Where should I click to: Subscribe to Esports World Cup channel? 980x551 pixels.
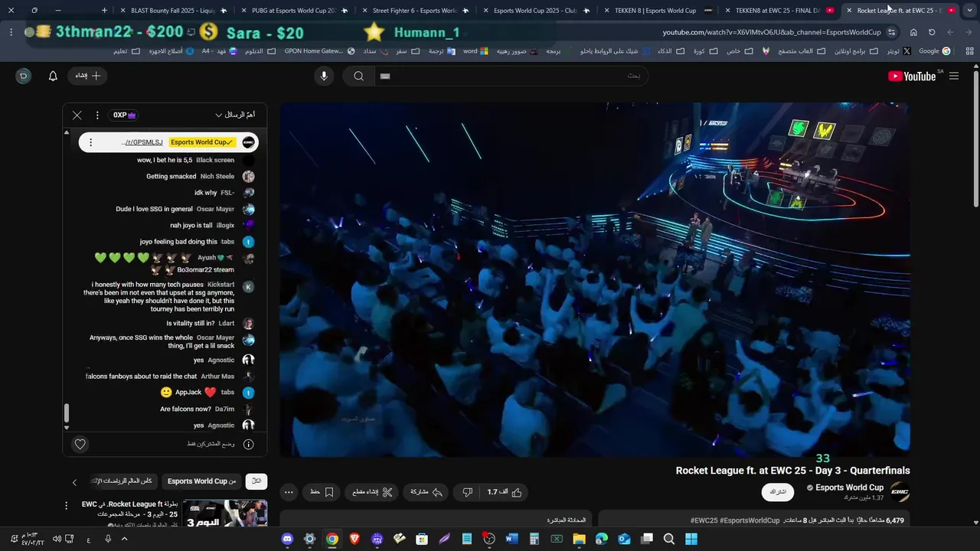tap(777, 492)
